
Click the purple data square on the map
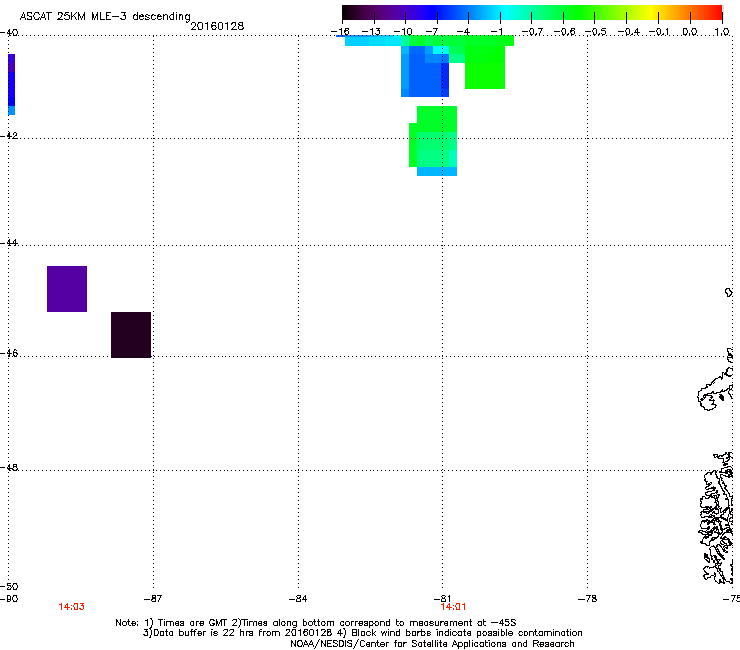coord(67,289)
